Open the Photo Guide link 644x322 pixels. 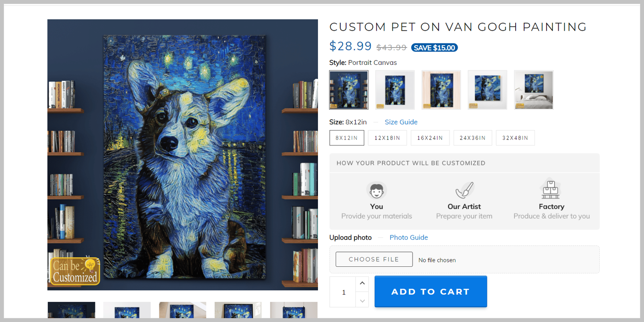[x=409, y=237]
